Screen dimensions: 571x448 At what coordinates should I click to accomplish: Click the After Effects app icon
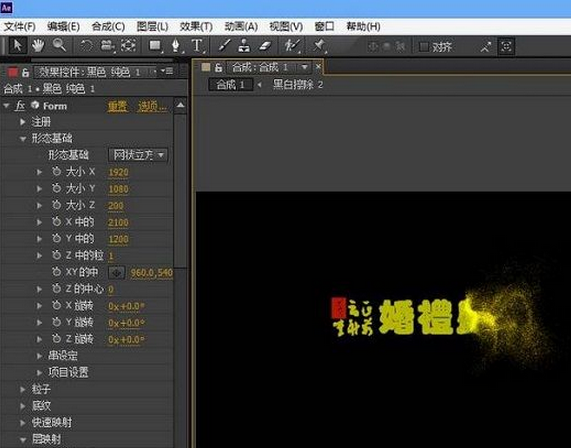(x=6, y=8)
